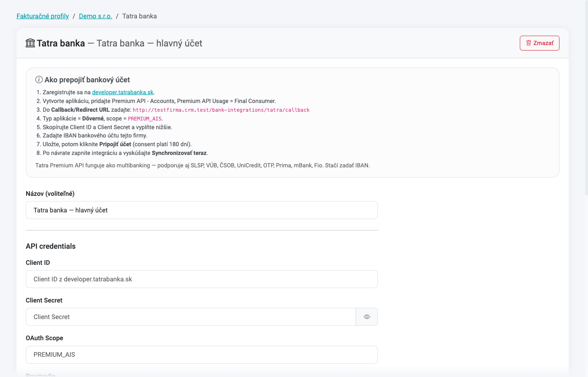Click the Client Secret field label

[x=44, y=300]
